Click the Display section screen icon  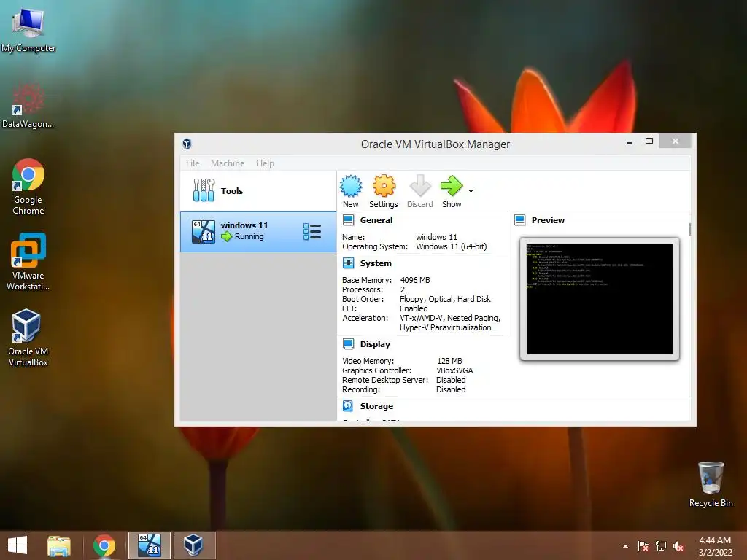(348, 344)
